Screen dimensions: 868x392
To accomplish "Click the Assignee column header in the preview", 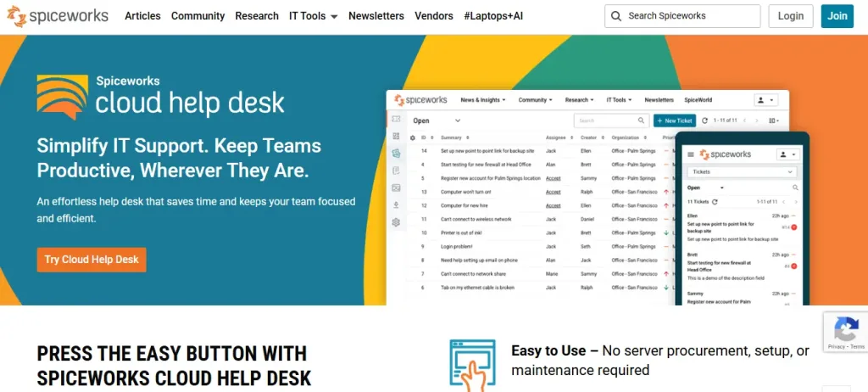I will (x=556, y=137).
